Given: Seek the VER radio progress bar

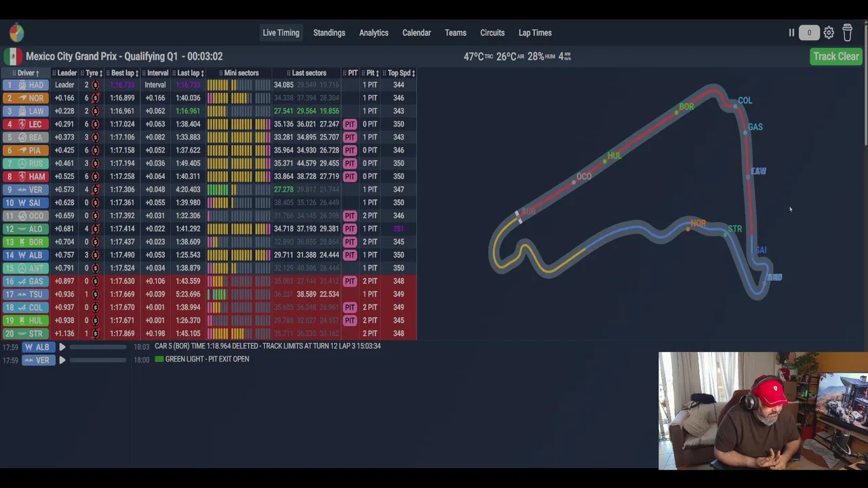Looking at the screenshot, I should point(98,361).
